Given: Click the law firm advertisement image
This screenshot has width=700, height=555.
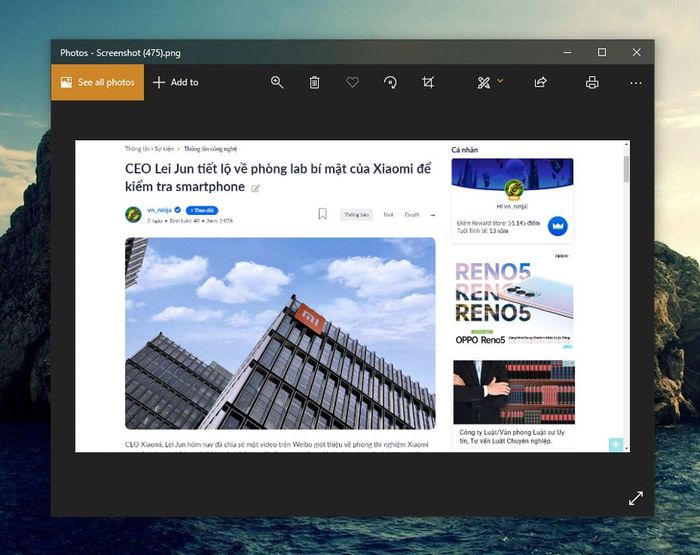Looking at the screenshot, I should click(x=514, y=392).
